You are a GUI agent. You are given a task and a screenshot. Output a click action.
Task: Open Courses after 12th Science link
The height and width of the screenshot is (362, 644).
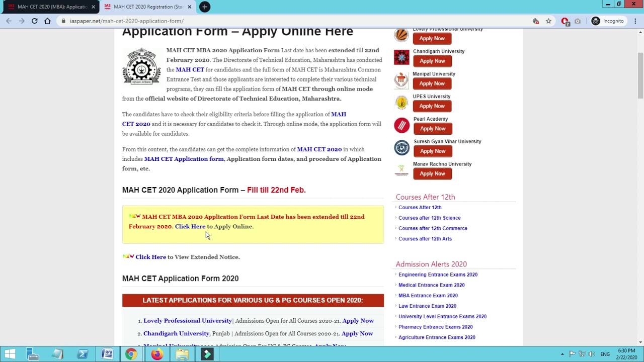click(429, 218)
